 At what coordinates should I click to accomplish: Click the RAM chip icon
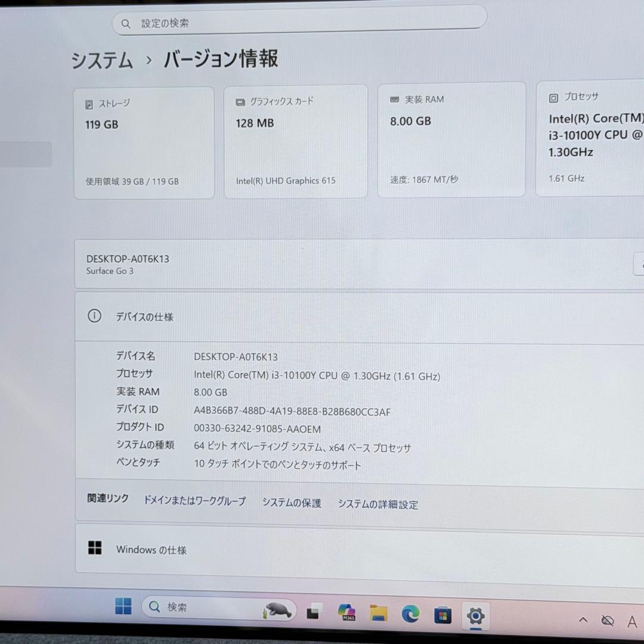[394, 100]
